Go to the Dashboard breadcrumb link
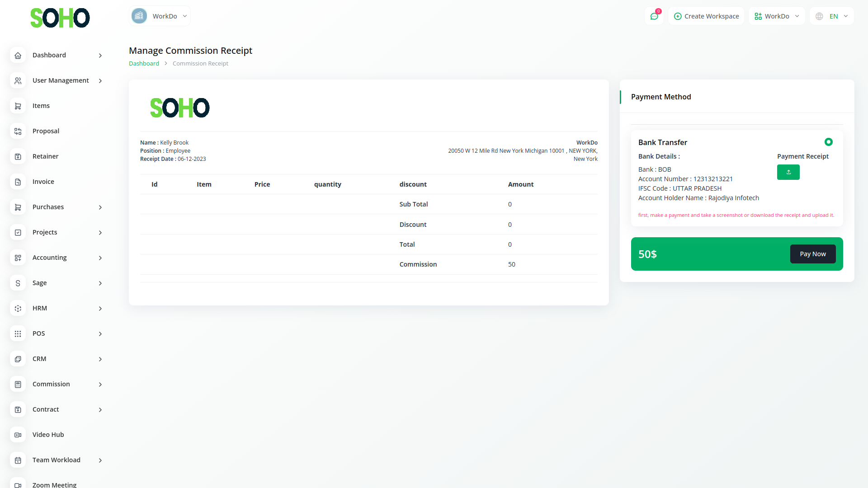This screenshot has width=868, height=488. point(144,63)
